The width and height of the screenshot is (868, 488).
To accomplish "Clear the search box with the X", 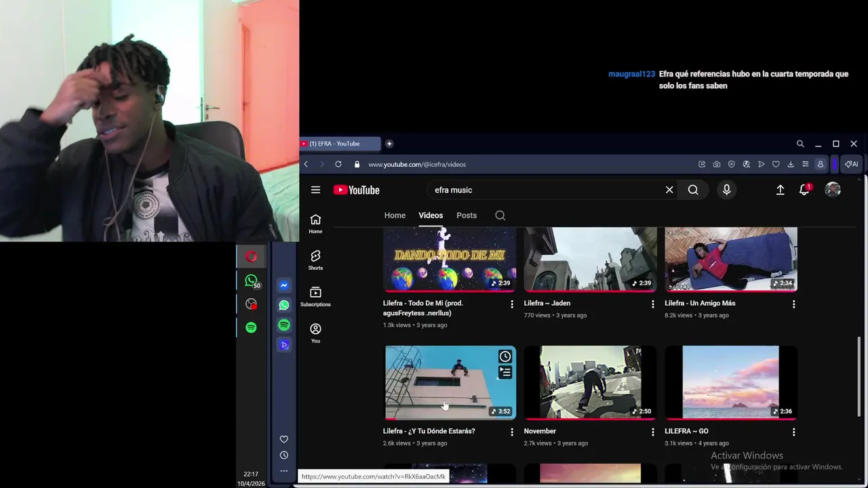I will pos(669,190).
